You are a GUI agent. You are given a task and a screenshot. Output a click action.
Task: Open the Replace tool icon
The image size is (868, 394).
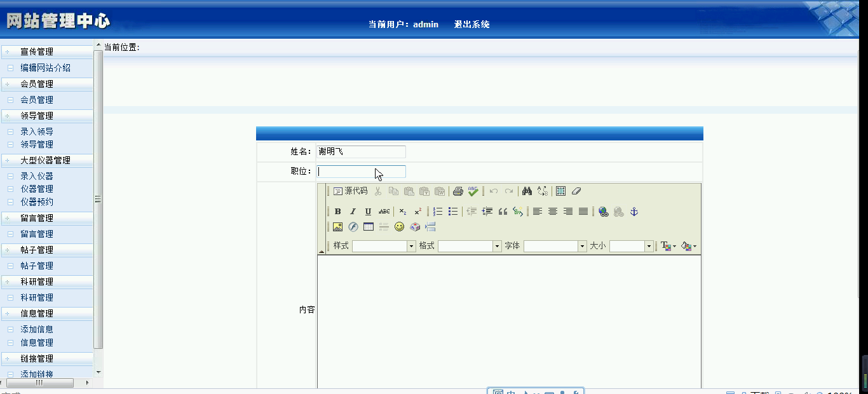542,191
